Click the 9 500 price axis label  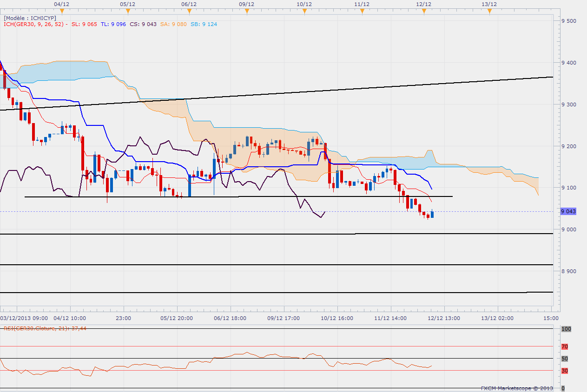[x=569, y=21]
